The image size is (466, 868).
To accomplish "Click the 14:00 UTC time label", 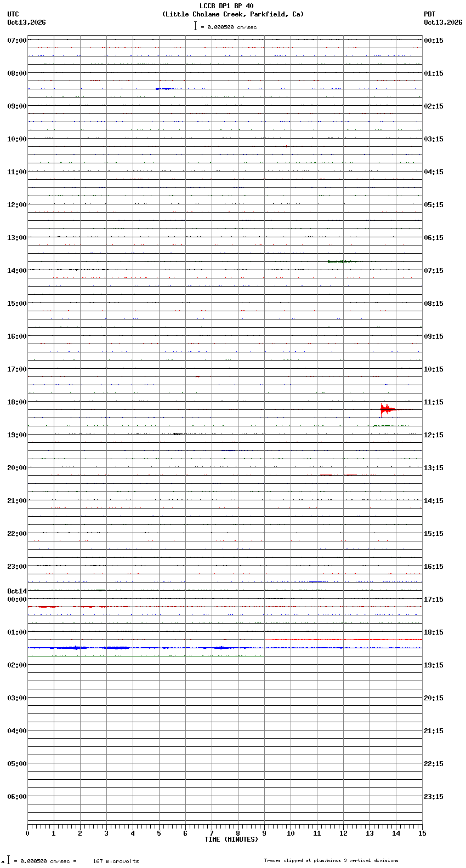I will click(x=17, y=271).
